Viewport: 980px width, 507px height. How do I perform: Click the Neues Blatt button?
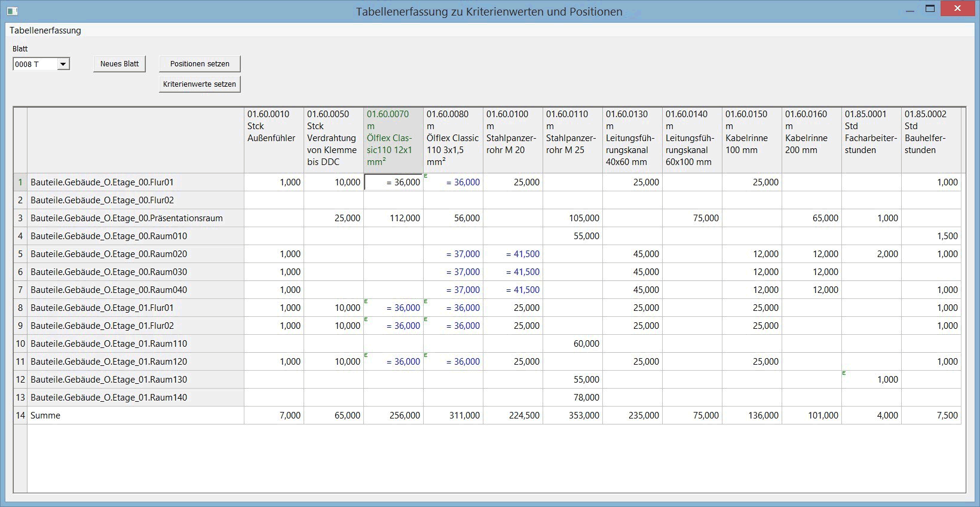(119, 64)
